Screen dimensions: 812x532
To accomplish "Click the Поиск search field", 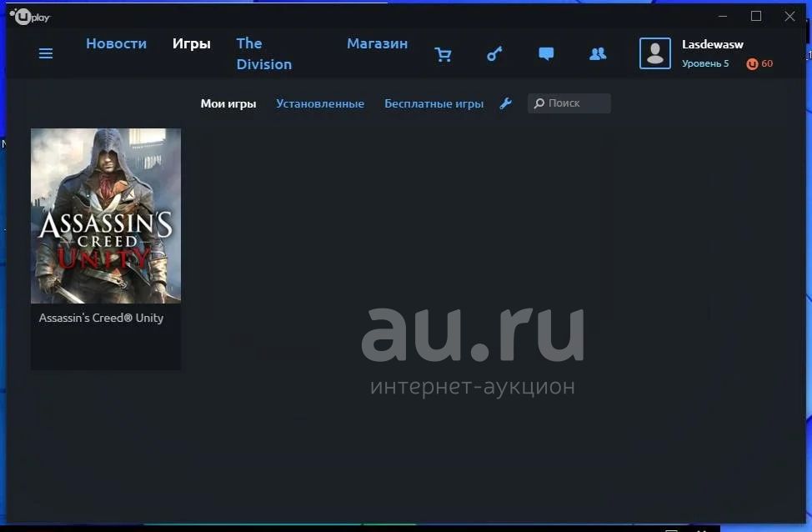I will point(569,103).
